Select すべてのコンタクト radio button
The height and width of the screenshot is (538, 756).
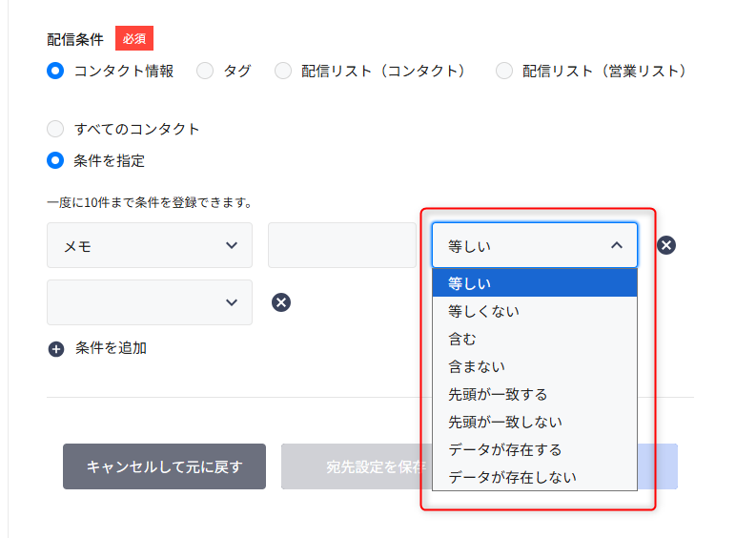tap(55, 129)
